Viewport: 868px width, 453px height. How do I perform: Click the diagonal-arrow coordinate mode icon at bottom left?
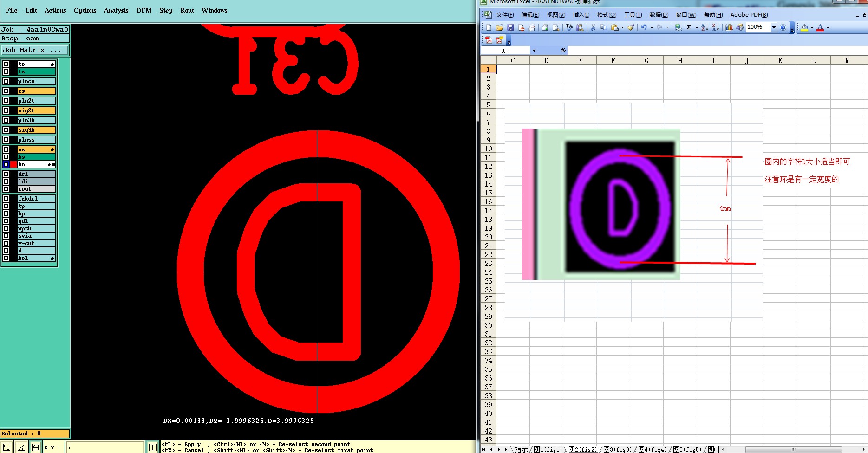point(7,447)
